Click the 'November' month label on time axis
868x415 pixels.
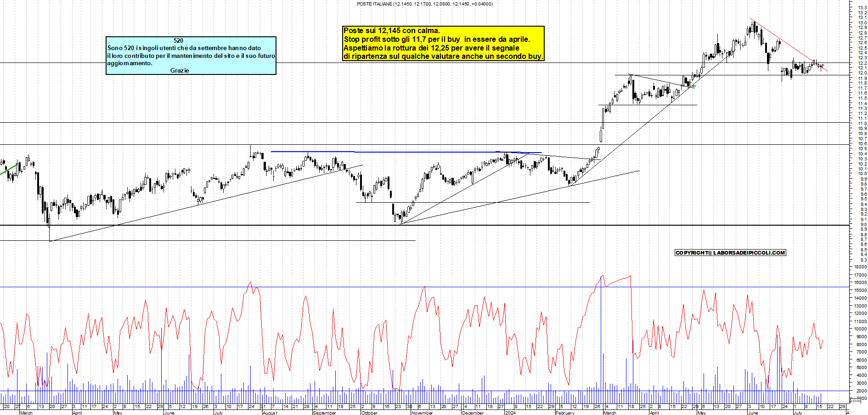pyautogui.click(x=422, y=413)
